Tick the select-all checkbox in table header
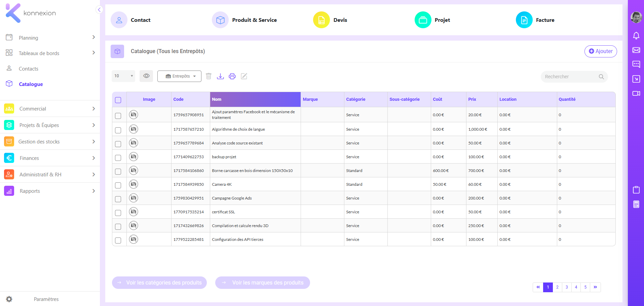Image resolution: width=644 pixels, height=306 pixels. tap(118, 100)
